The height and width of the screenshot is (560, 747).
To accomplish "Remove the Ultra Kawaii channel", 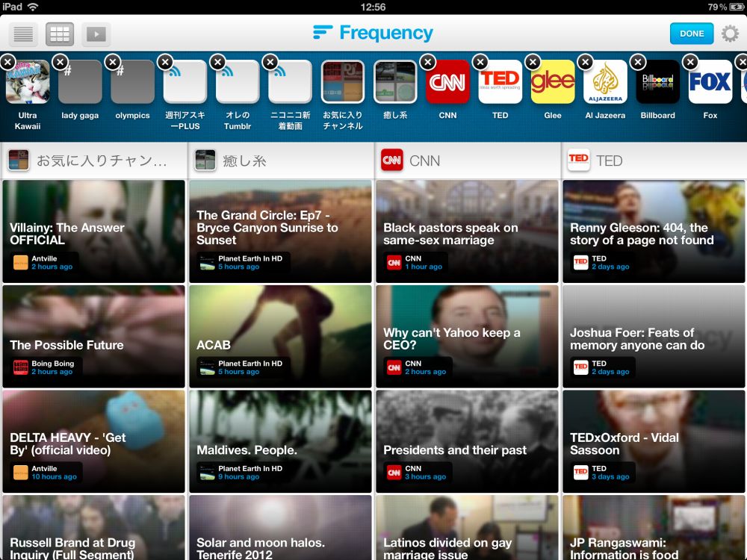I will click(x=7, y=62).
